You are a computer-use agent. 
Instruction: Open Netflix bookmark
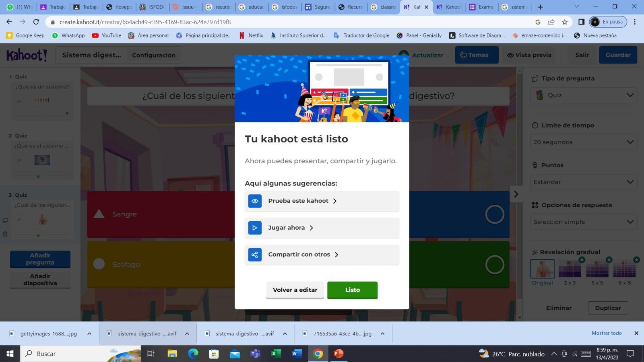click(x=251, y=35)
